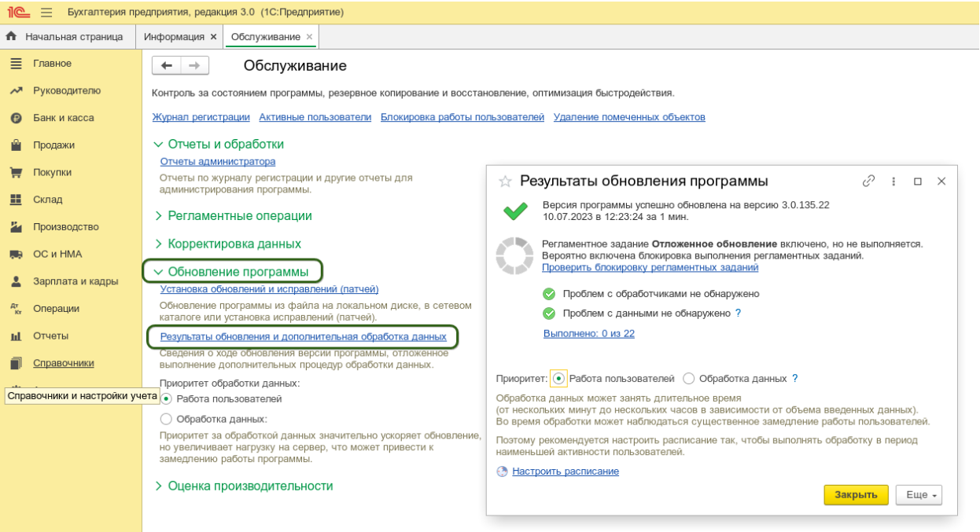Open the three-dot menu in dialog
This screenshot has height=532, width=980.
coord(893,181)
